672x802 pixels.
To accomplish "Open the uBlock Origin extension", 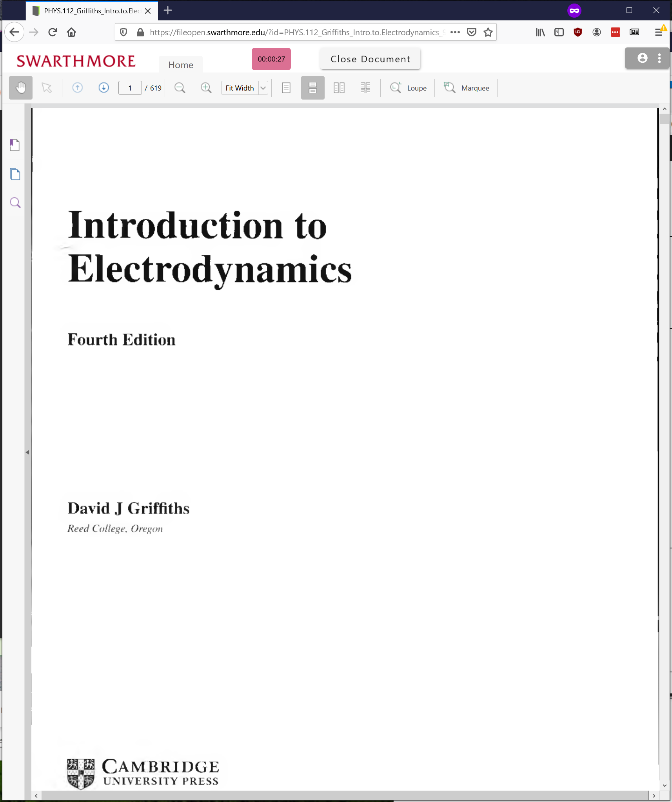I will pyautogui.click(x=578, y=32).
